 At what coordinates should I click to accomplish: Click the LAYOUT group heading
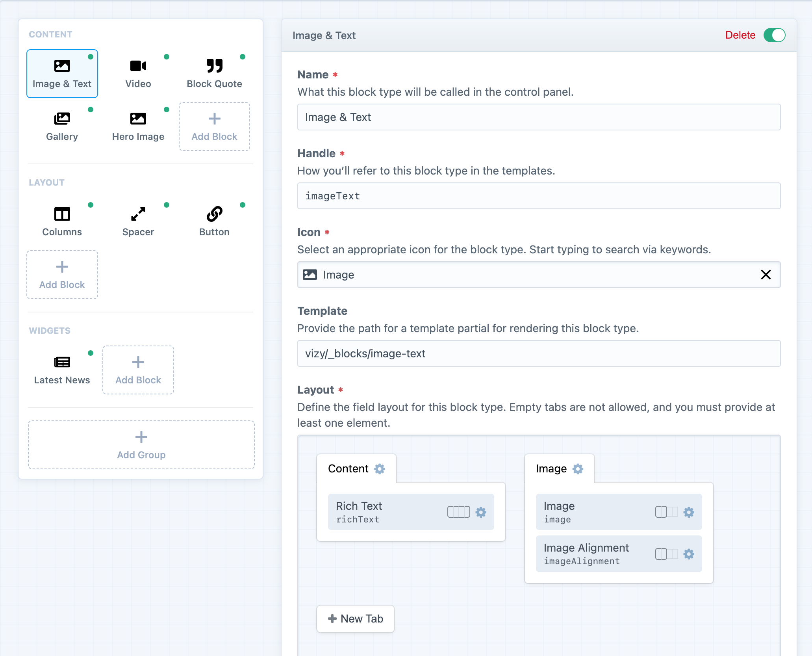click(46, 182)
